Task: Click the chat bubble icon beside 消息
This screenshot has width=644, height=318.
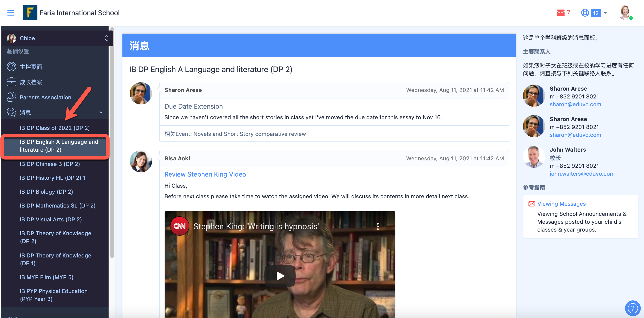Action: click(x=12, y=112)
